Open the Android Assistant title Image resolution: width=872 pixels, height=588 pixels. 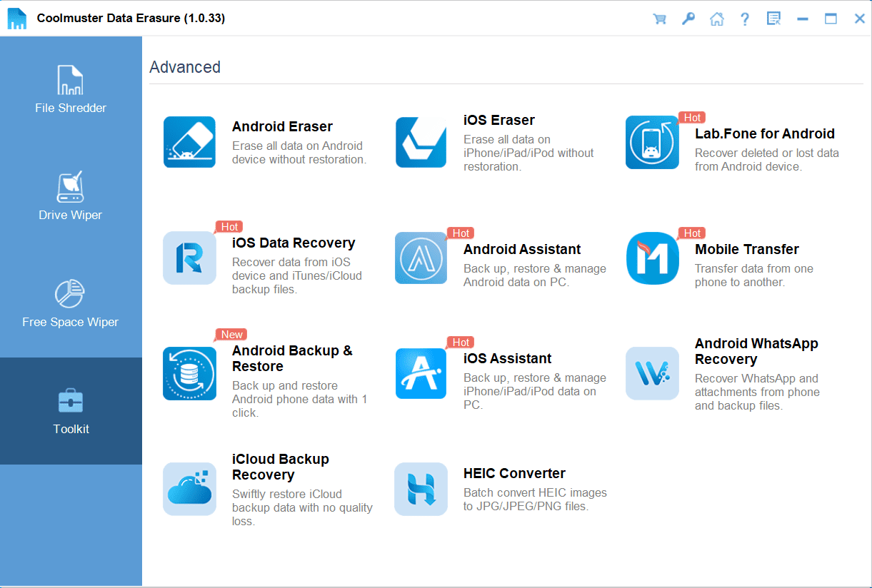pyautogui.click(x=522, y=249)
